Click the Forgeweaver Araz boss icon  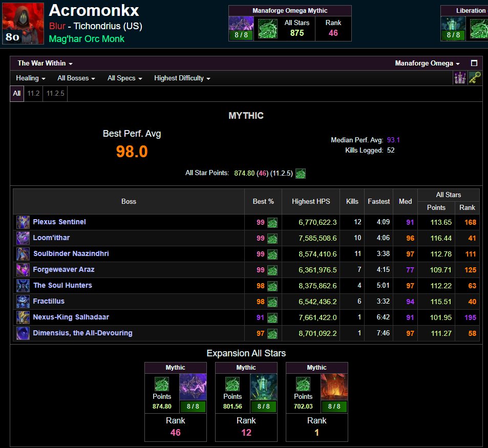23,270
